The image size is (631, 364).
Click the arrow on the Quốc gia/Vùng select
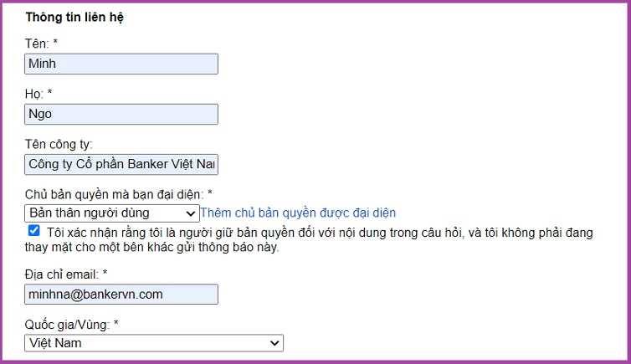tap(275, 343)
